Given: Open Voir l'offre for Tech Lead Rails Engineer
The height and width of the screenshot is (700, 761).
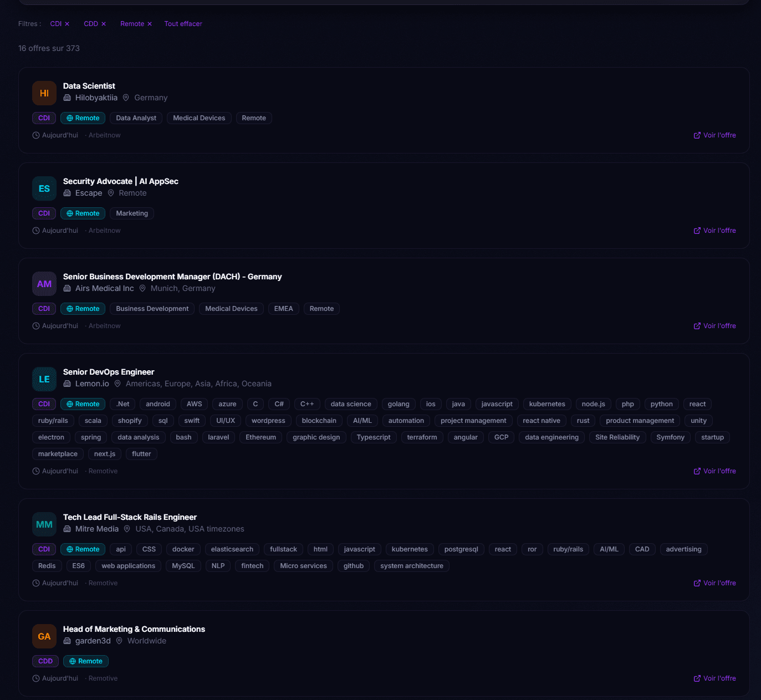Looking at the screenshot, I should (x=714, y=583).
